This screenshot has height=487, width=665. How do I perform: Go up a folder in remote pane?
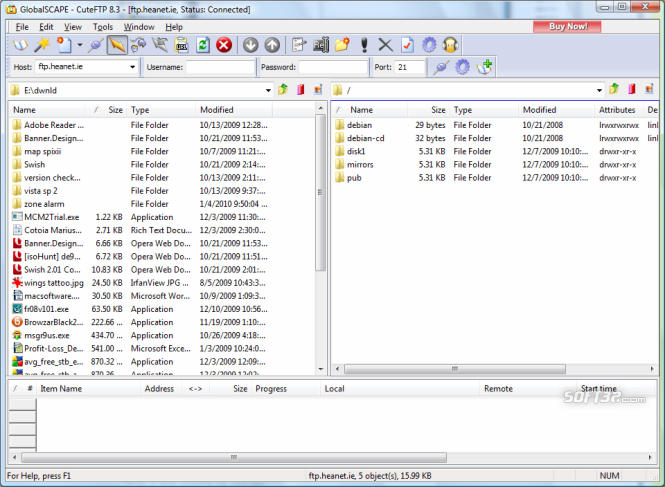[x=614, y=89]
